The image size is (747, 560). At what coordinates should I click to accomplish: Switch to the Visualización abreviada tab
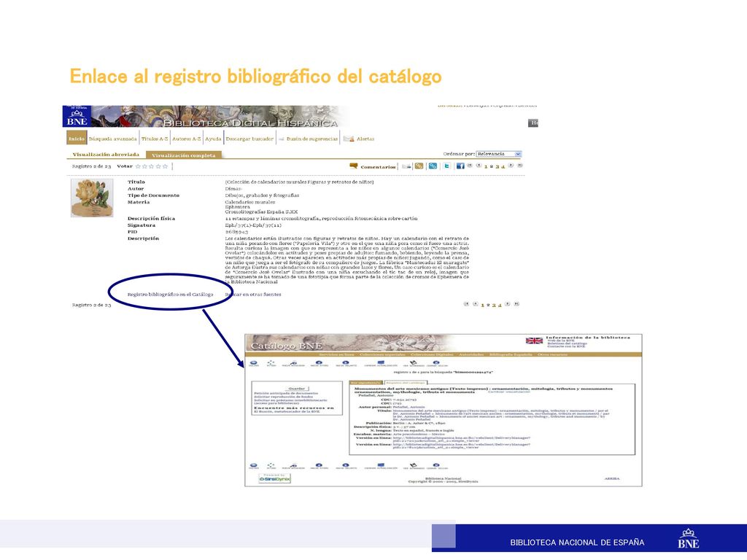point(106,155)
